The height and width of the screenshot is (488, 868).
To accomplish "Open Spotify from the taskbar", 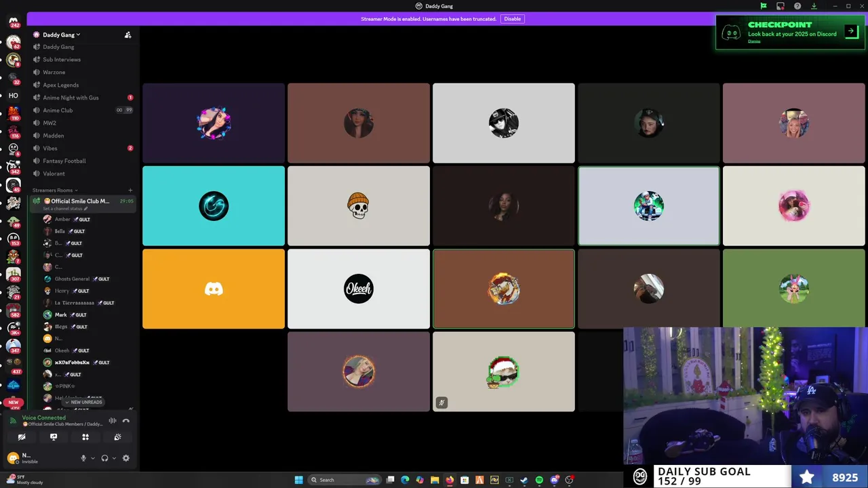I will pyautogui.click(x=539, y=480).
